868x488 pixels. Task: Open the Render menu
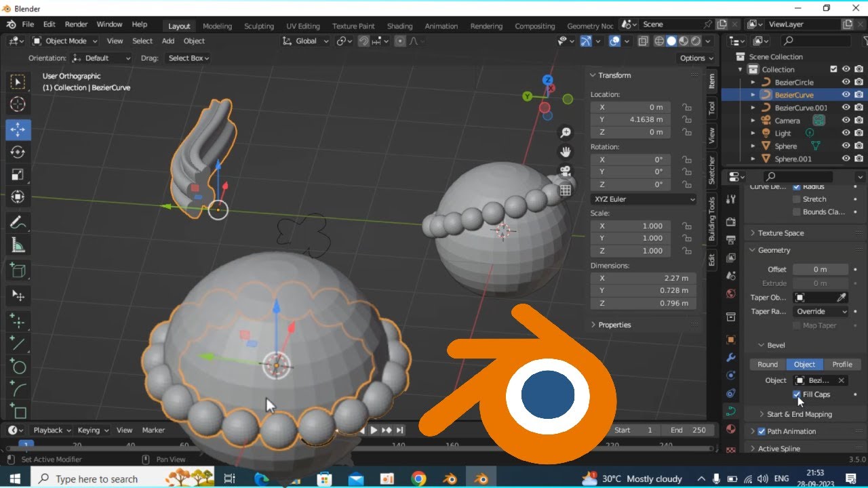76,24
